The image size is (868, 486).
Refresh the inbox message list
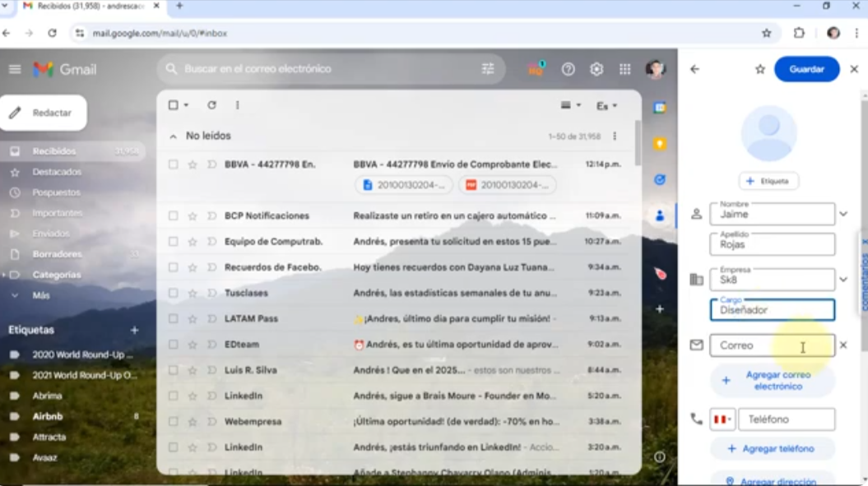211,105
